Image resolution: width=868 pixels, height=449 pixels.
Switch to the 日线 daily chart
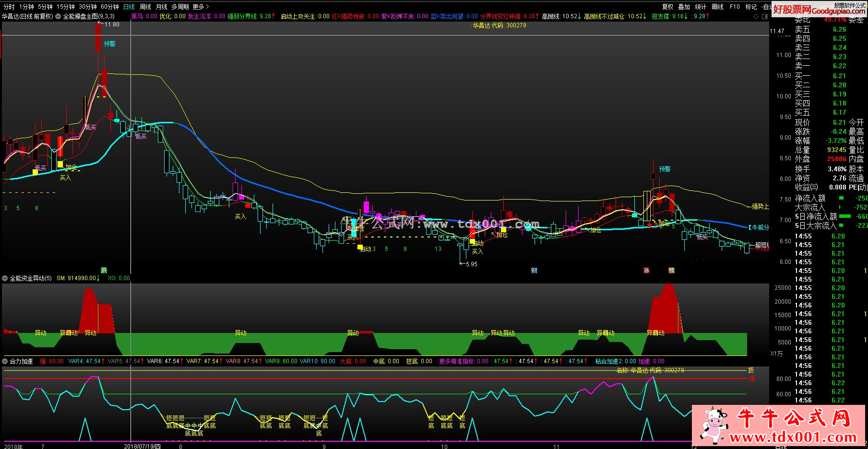pyautogui.click(x=129, y=7)
